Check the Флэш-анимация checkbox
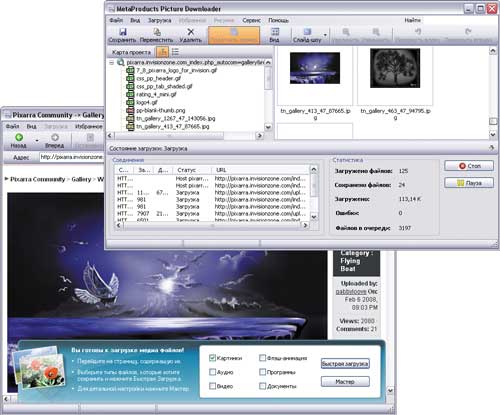Image resolution: width=500 pixels, height=415 pixels. (x=263, y=358)
